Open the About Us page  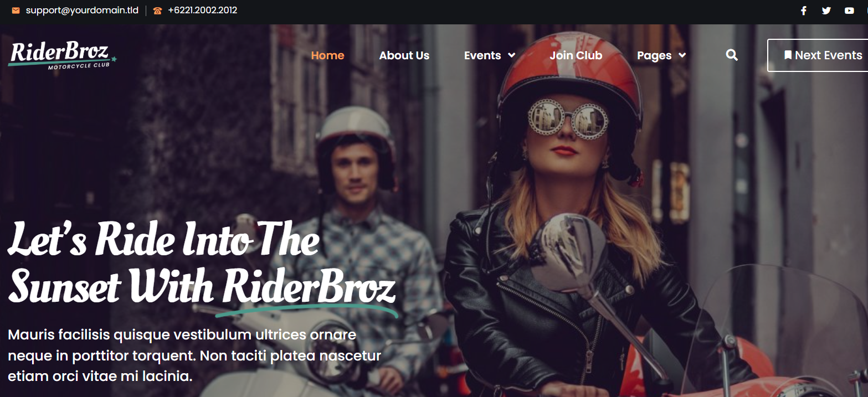tap(404, 55)
